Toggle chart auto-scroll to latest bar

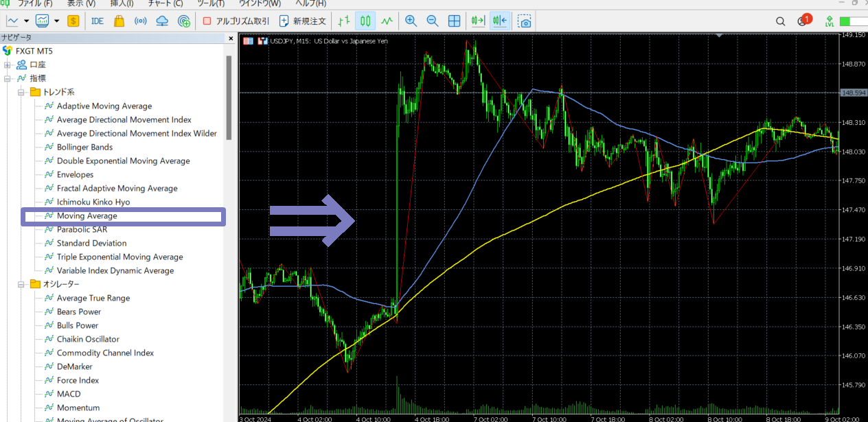coord(478,21)
